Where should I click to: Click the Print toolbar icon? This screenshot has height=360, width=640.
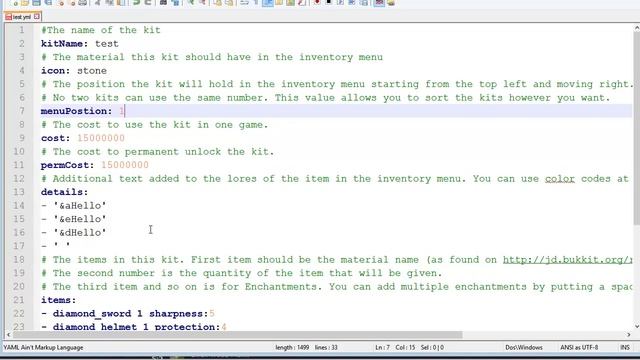[x=83, y=3]
